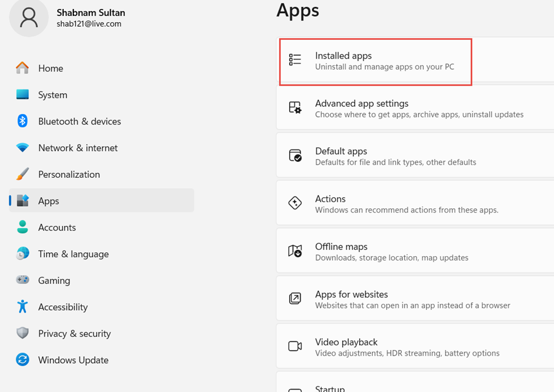This screenshot has width=554, height=392.
Task: Open Offline maps settings
Action: (x=415, y=251)
